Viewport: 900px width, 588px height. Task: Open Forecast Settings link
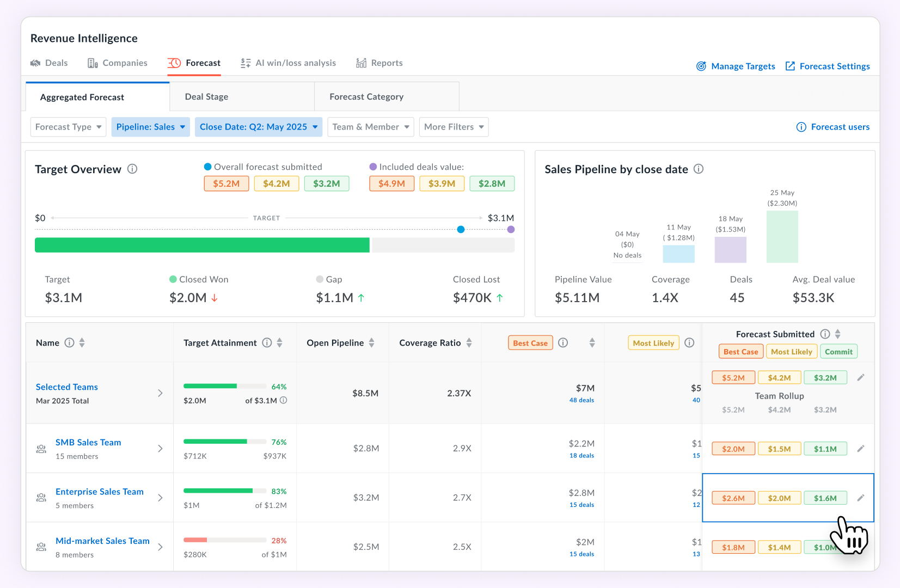(x=828, y=66)
